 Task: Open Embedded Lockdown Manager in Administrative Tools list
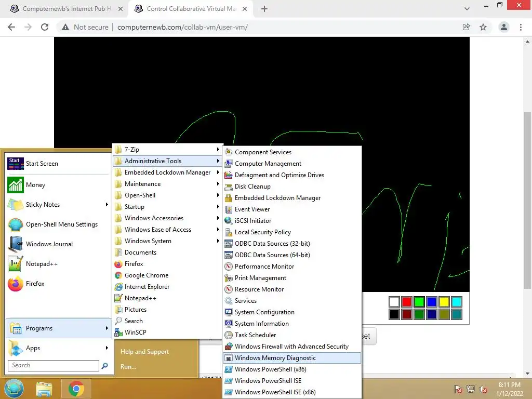tap(292, 198)
